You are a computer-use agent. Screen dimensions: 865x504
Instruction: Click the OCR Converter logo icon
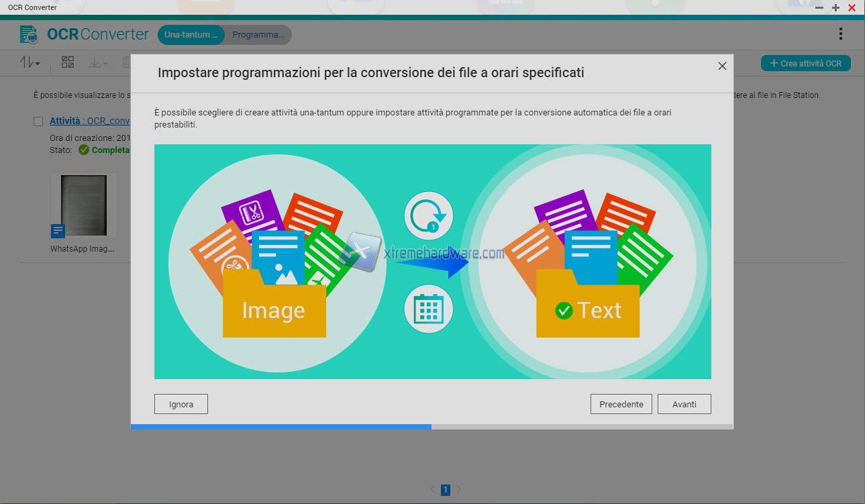(x=29, y=34)
